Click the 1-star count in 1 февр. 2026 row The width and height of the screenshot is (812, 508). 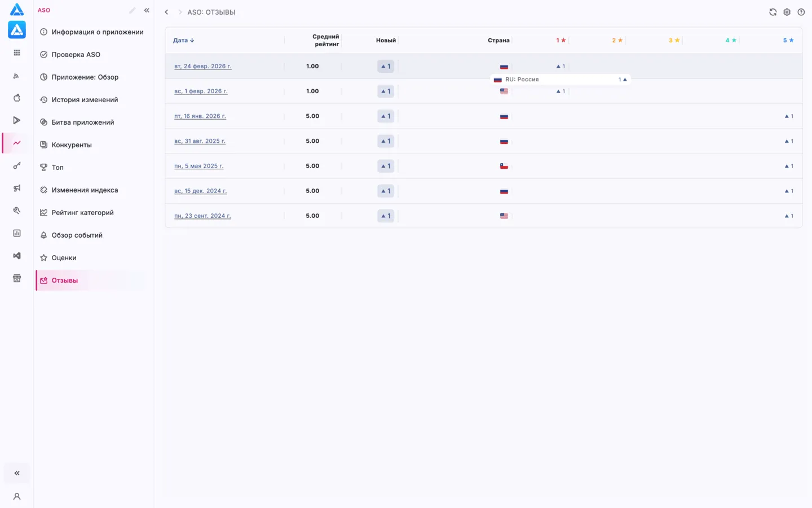click(x=561, y=91)
